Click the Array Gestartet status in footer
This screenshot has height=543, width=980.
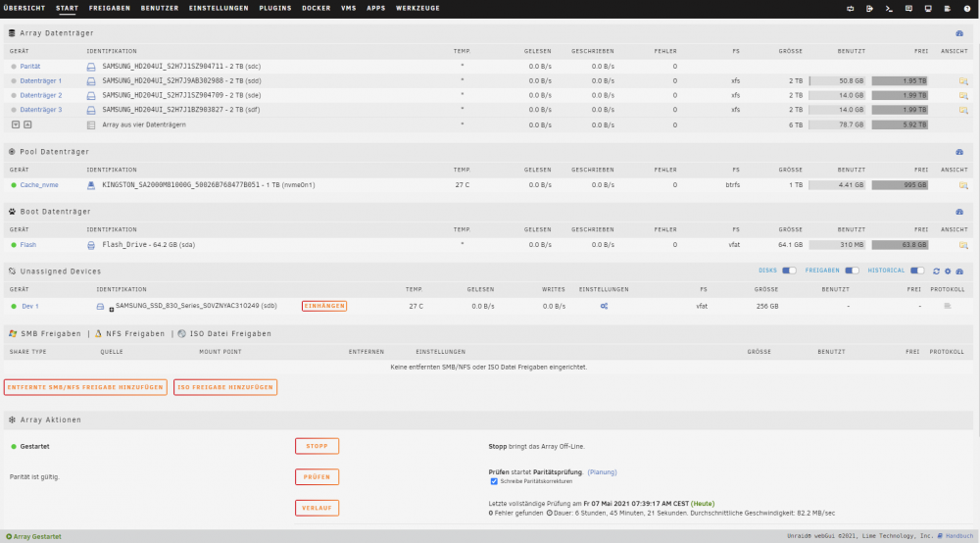(33, 537)
